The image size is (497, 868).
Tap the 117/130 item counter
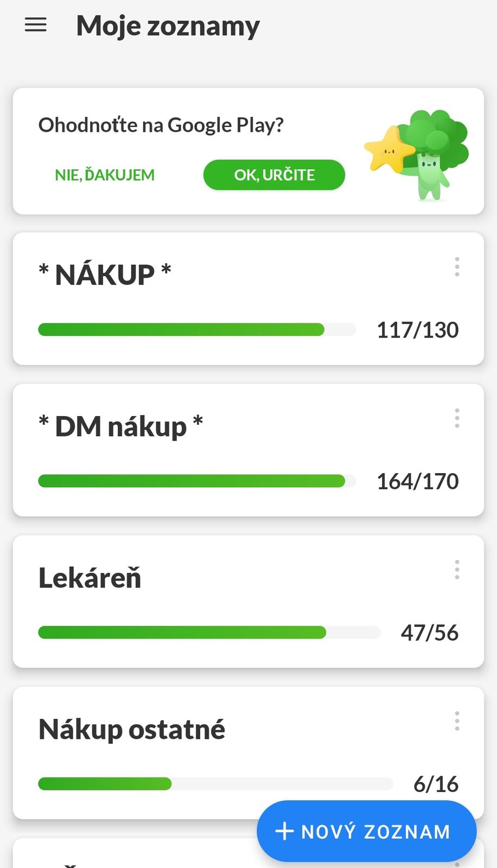(x=417, y=330)
